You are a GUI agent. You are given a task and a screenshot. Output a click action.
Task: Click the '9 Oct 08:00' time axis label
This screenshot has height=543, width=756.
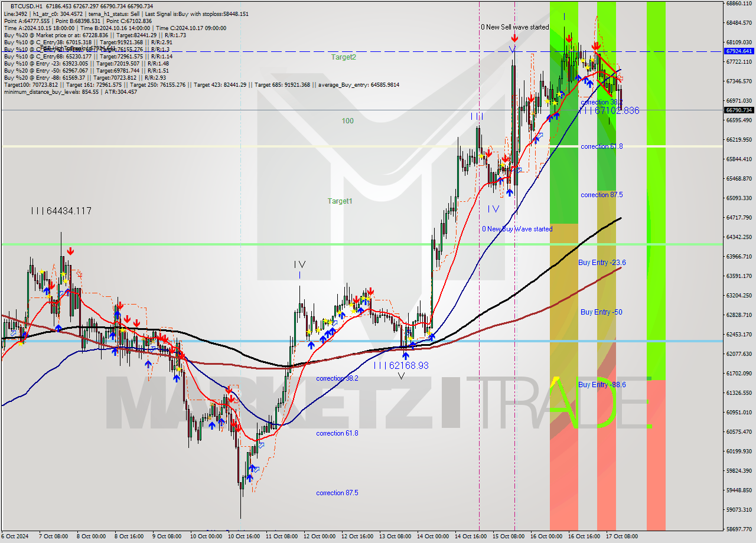pos(167,537)
